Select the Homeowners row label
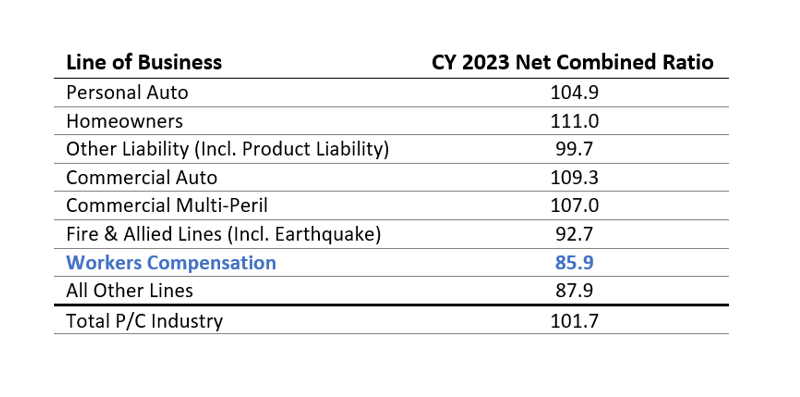 124,121
